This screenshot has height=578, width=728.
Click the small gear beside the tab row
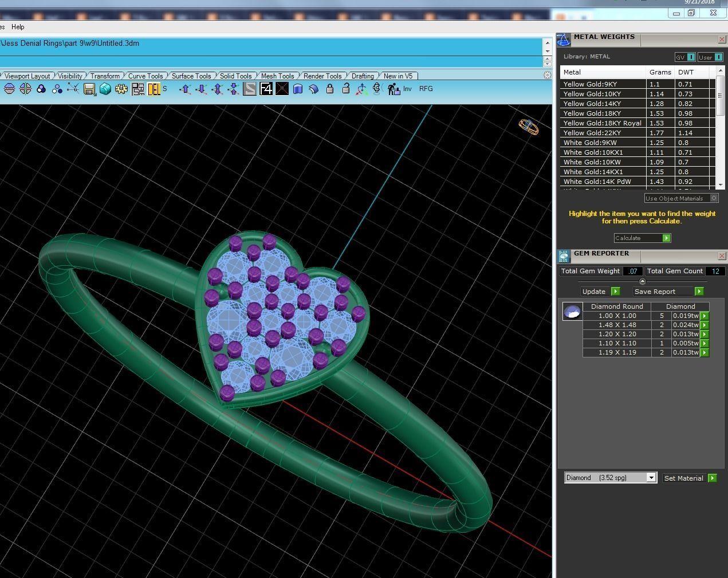[x=548, y=75]
